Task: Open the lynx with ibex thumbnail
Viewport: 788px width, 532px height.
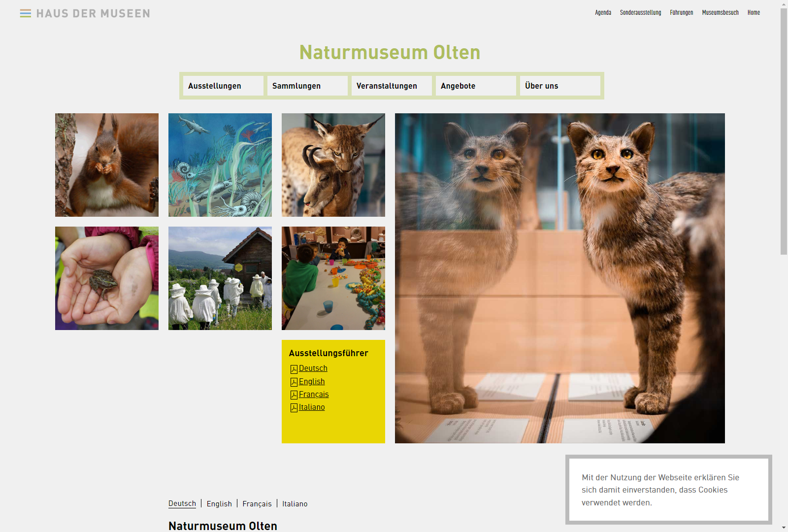Action: point(333,165)
